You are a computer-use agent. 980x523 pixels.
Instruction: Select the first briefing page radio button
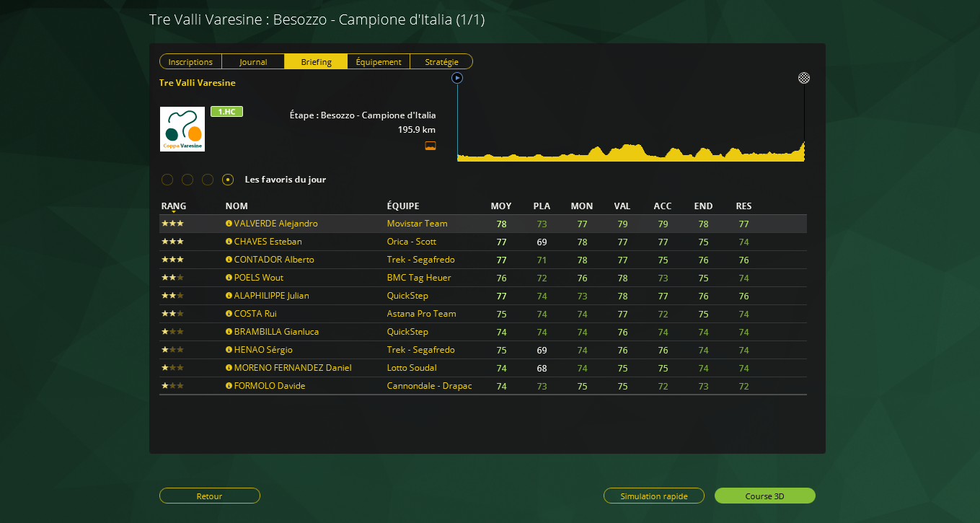167,180
